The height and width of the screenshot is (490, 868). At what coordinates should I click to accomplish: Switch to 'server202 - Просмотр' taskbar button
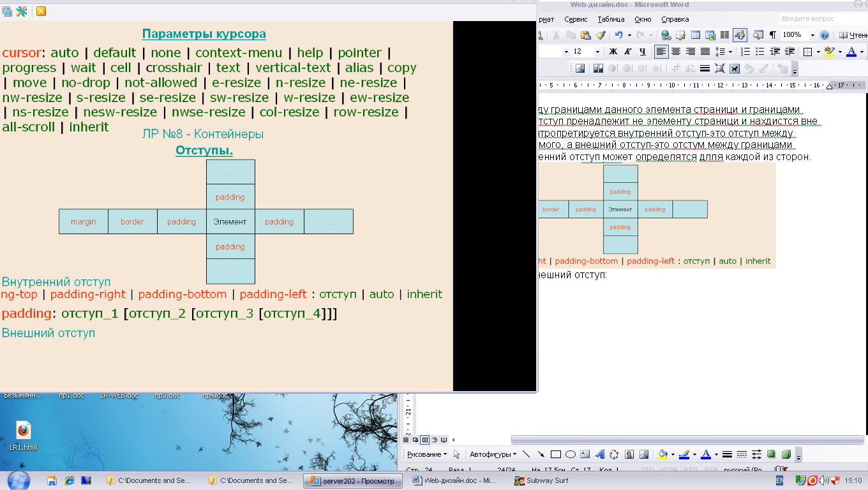point(353,480)
